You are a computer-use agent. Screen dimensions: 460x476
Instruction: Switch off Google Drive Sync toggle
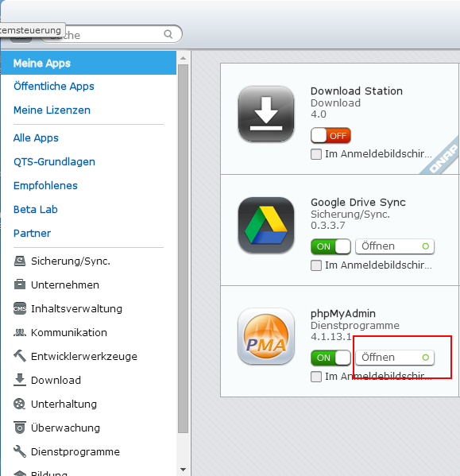[331, 246]
